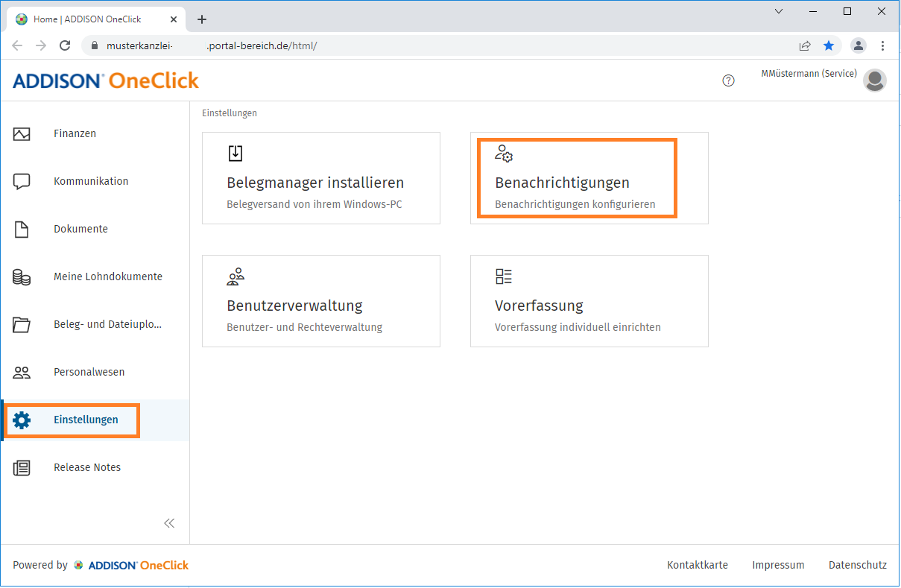The width and height of the screenshot is (901, 588).
Task: Click the Vorerfassung list icon
Action: [x=504, y=277]
